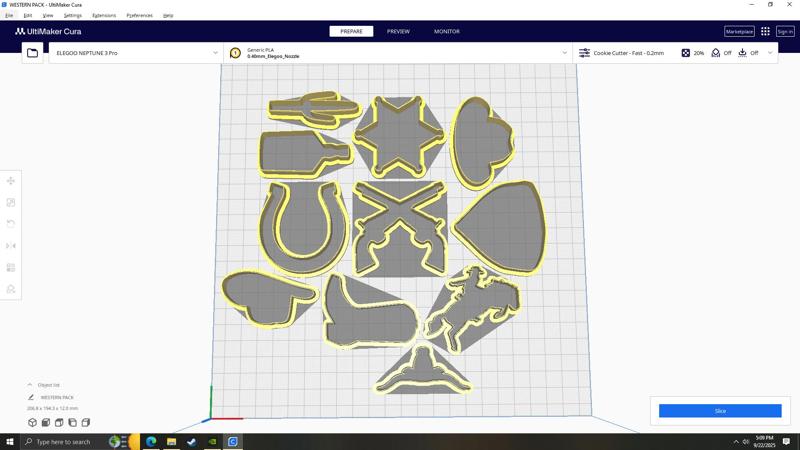This screenshot has width=800, height=450.
Task: Click the Sign in button
Action: pyautogui.click(x=785, y=32)
